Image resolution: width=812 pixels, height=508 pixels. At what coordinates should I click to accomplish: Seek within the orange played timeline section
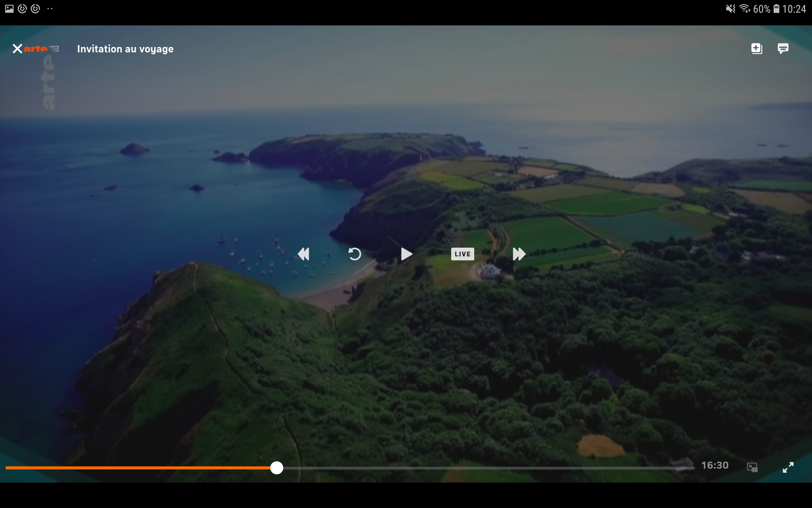click(138, 468)
